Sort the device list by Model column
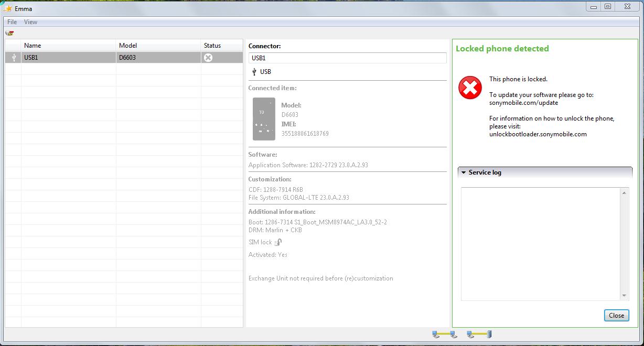 [x=128, y=46]
